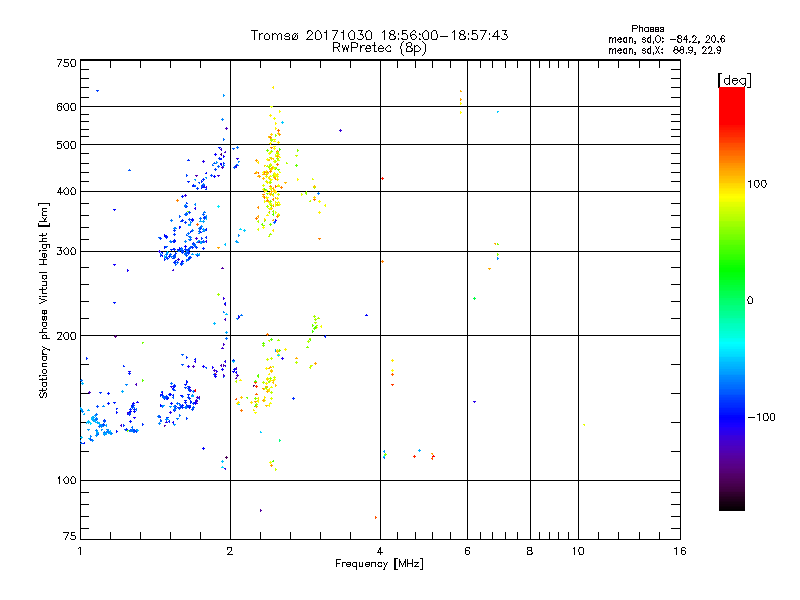The image size is (800, 600).
Task: Click the rainbow phase color bar
Action: (732, 298)
